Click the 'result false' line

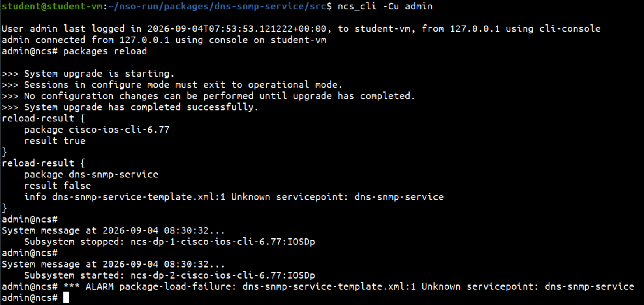coord(58,186)
